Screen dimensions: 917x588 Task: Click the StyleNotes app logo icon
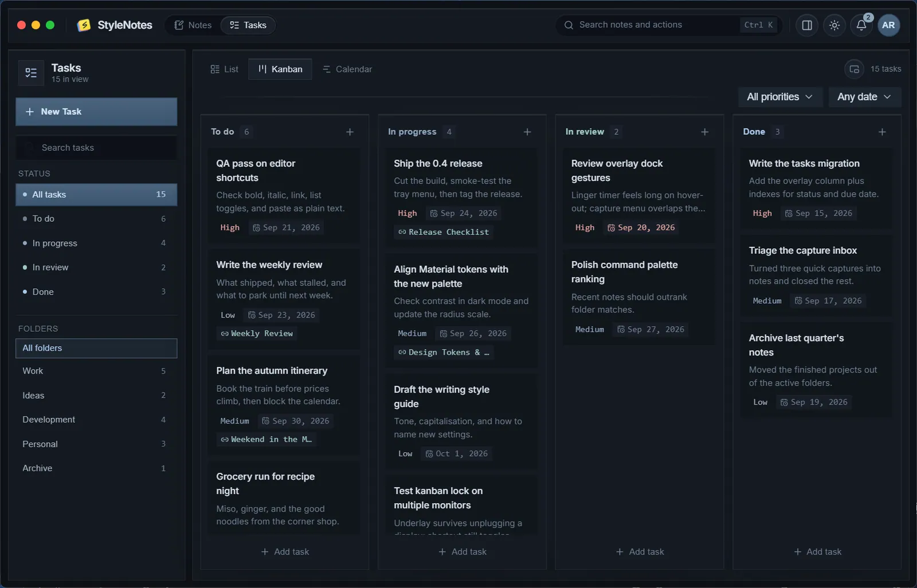84,25
